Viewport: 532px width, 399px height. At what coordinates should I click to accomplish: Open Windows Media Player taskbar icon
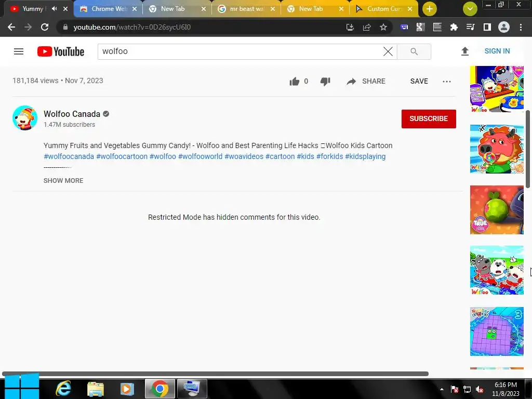click(127, 389)
